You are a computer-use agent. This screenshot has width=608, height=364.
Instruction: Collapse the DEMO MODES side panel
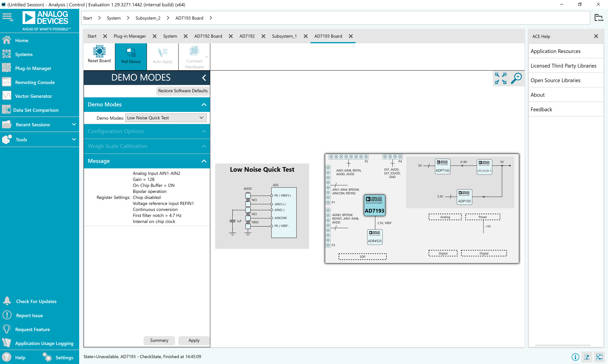pyautogui.click(x=204, y=78)
